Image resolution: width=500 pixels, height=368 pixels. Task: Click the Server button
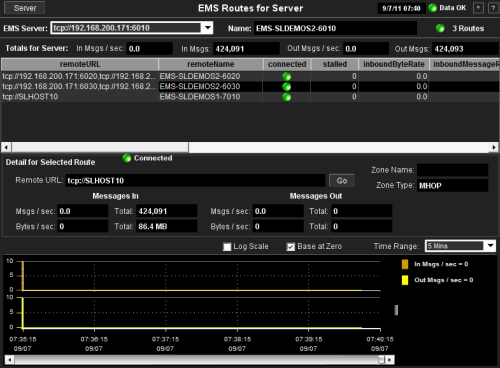coord(25,8)
